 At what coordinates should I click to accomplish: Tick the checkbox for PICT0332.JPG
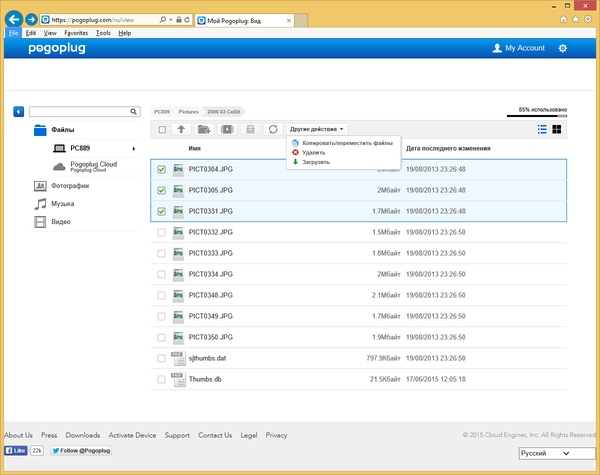pyautogui.click(x=162, y=232)
